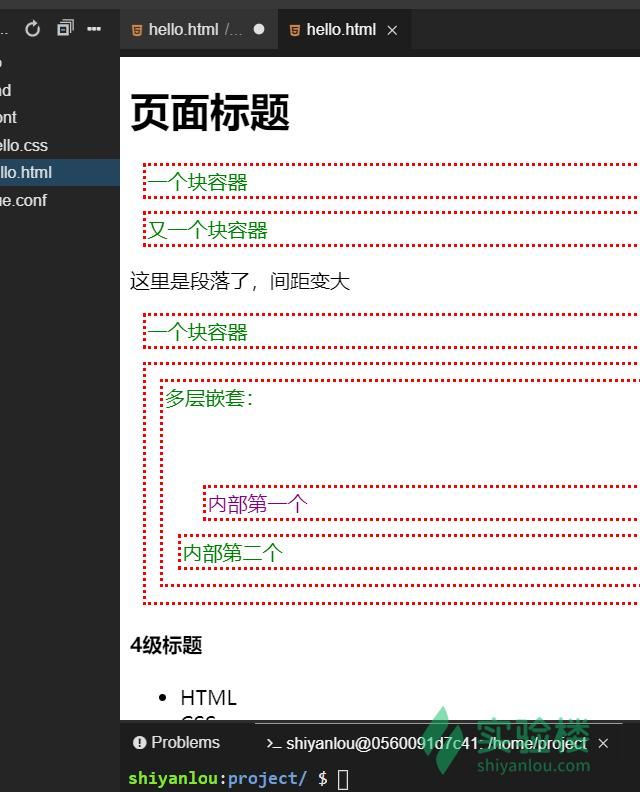Select the shiyanlou terminal tab
Image resolution: width=640 pixels, height=792 pixels.
pyautogui.click(x=426, y=744)
